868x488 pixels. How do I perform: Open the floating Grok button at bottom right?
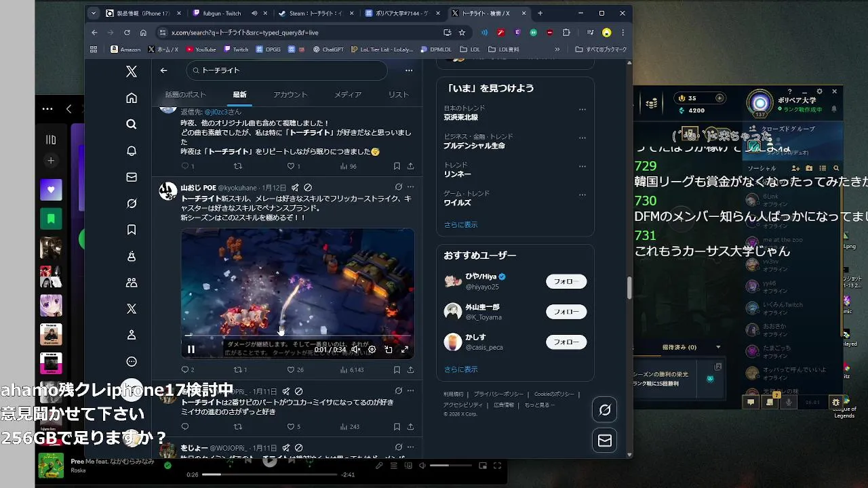605,409
